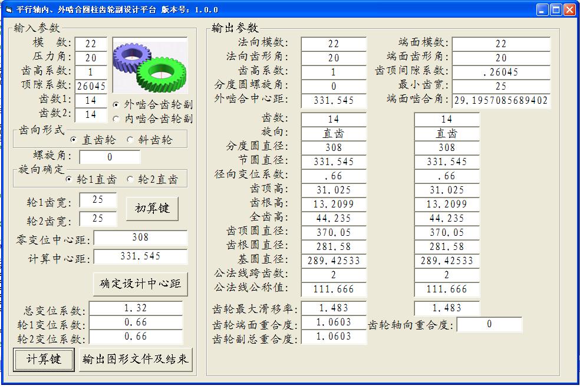Click the gear pair illustration image
The height and width of the screenshot is (392, 580).
coord(150,65)
